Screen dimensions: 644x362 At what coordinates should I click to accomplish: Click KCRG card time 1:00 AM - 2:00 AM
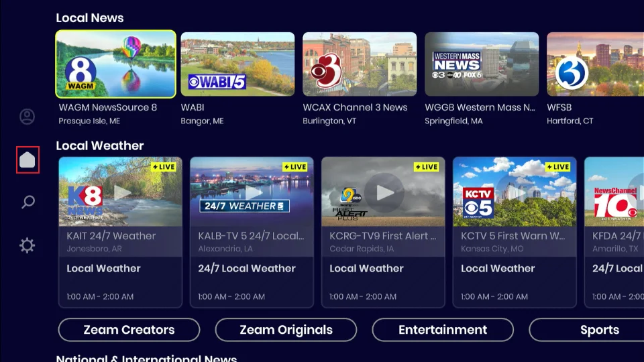coord(363,296)
